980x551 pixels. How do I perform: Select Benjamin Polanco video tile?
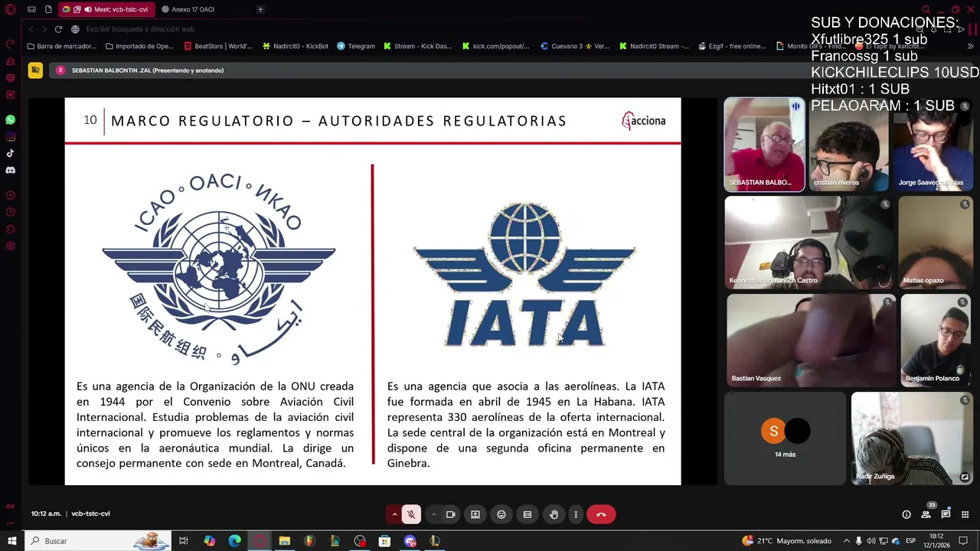936,340
